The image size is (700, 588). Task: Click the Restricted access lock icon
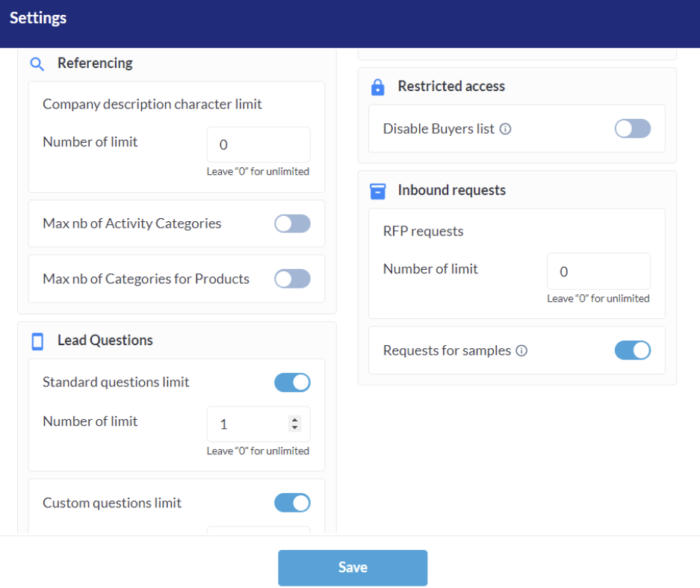(378, 87)
